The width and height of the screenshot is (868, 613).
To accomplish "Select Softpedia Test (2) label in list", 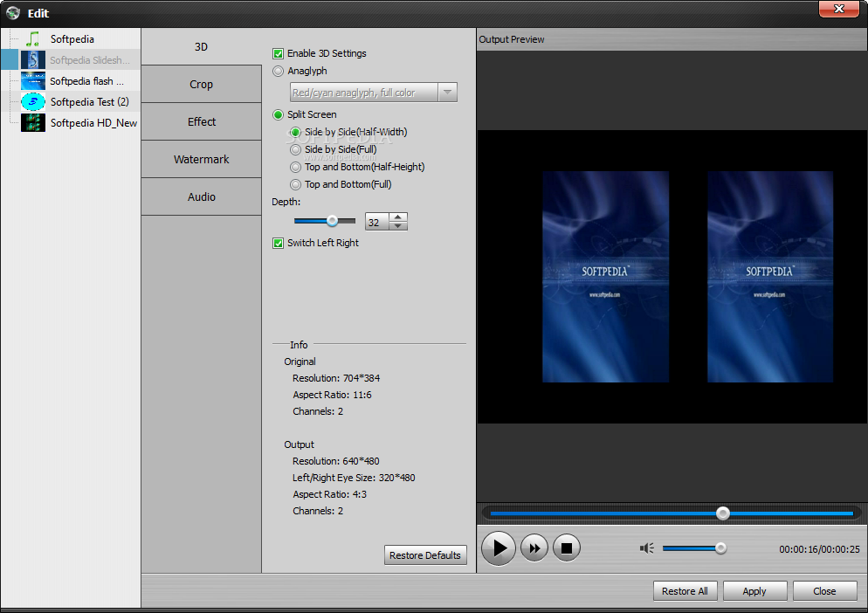I will pos(90,102).
